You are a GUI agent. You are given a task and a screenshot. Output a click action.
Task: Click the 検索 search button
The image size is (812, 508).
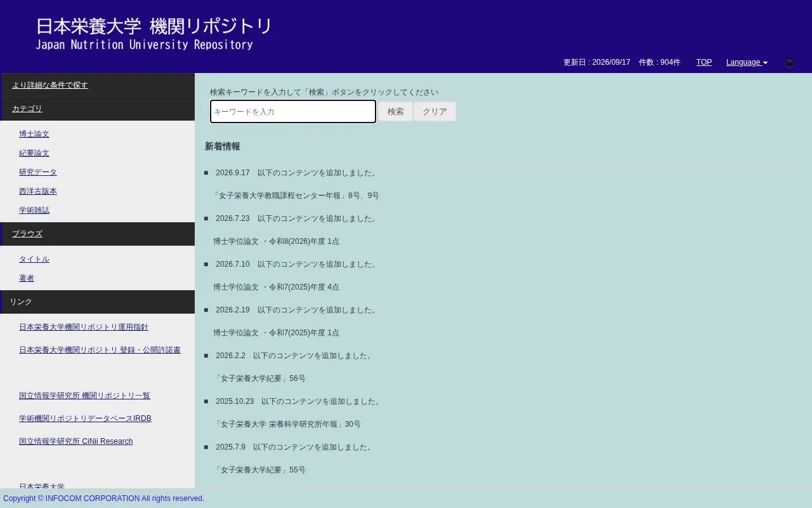coord(396,112)
